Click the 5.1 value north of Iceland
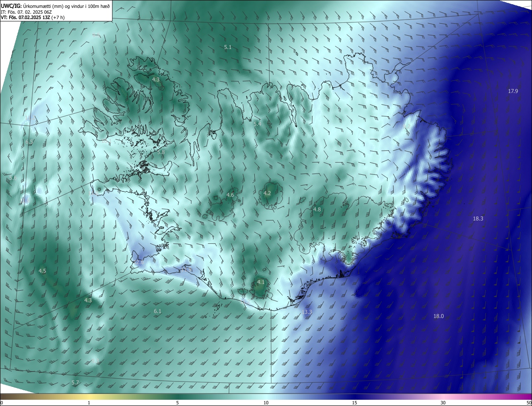This screenshot has width=532, height=406. (x=228, y=47)
